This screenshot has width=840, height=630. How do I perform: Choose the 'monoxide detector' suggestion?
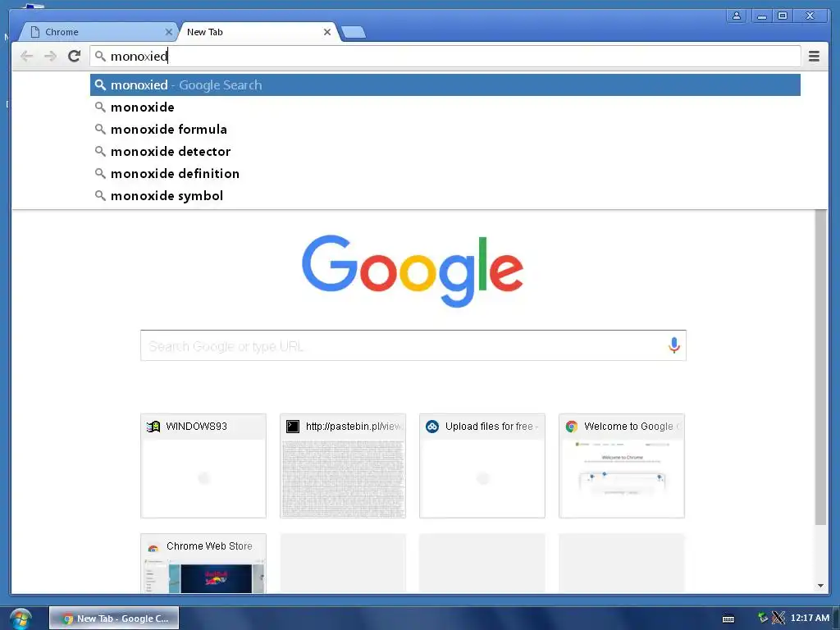point(445,152)
